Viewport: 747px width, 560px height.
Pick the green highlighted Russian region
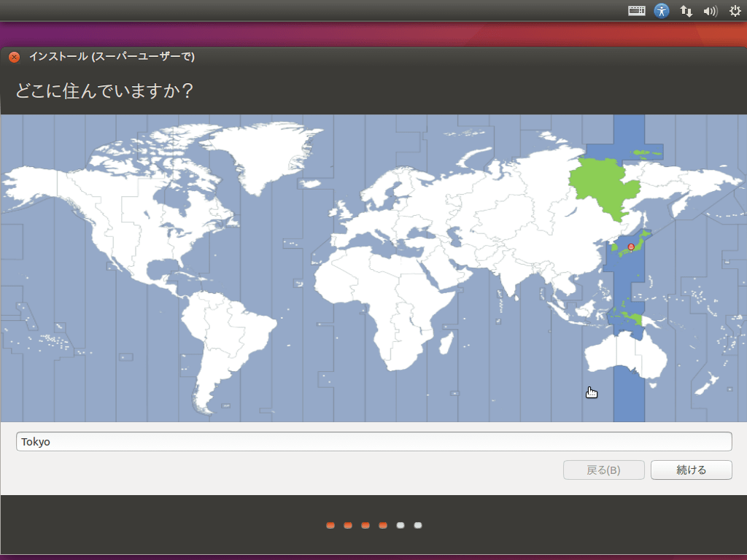tap(598, 186)
